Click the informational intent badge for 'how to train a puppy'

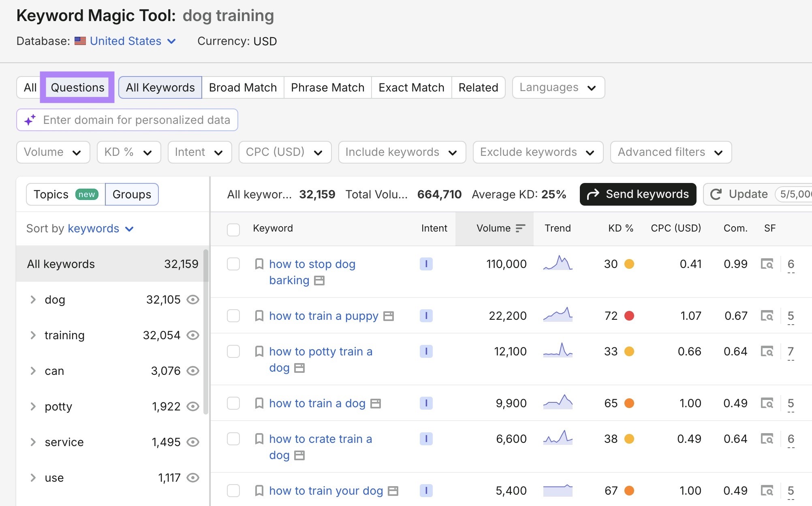426,316
